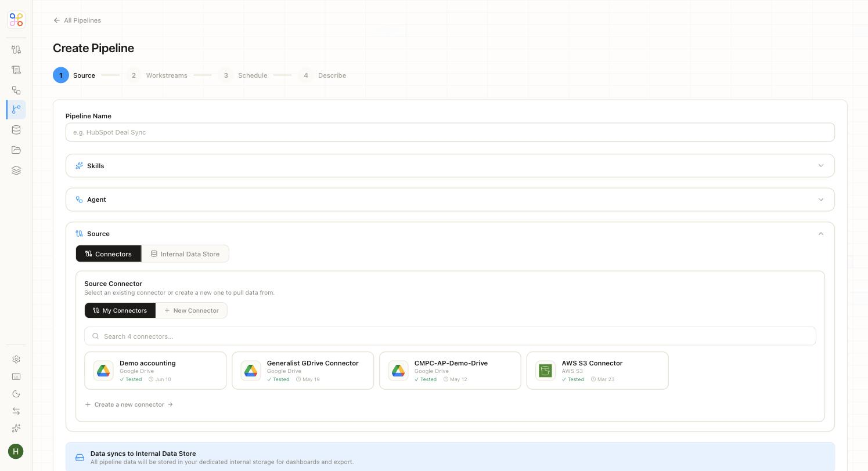The width and height of the screenshot is (868, 471).
Task: Select the My Connectors tab
Action: point(120,310)
